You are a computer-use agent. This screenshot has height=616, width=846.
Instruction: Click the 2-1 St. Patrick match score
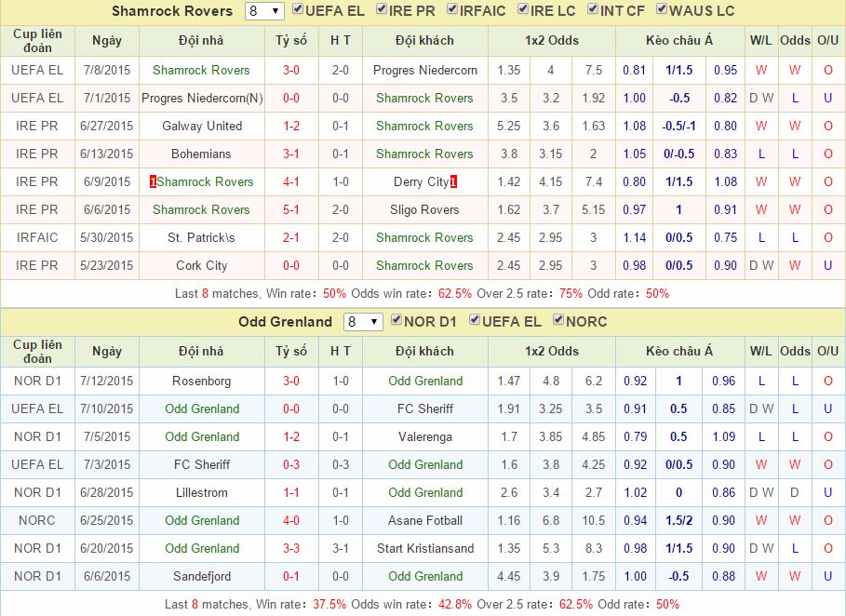click(x=291, y=238)
